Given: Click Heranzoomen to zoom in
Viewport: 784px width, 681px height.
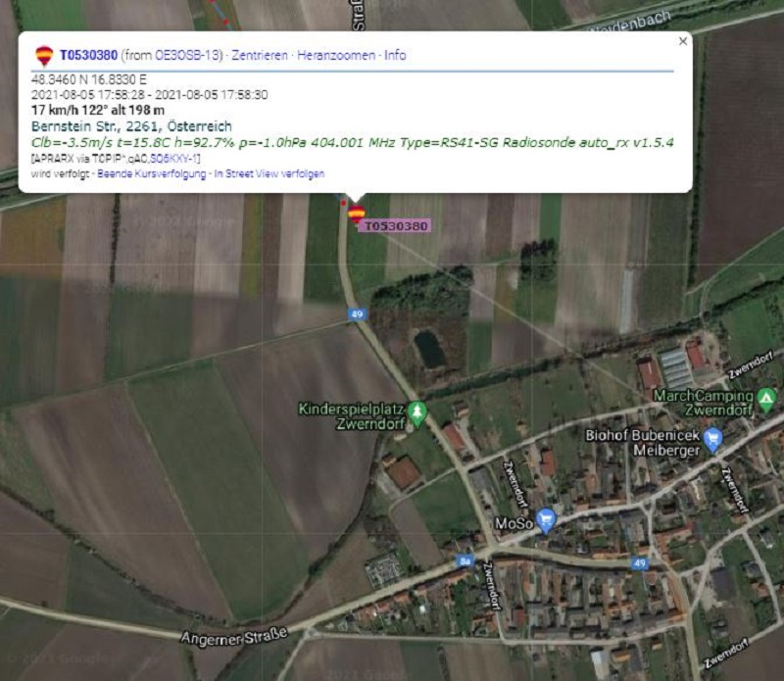Looking at the screenshot, I should pos(336,55).
